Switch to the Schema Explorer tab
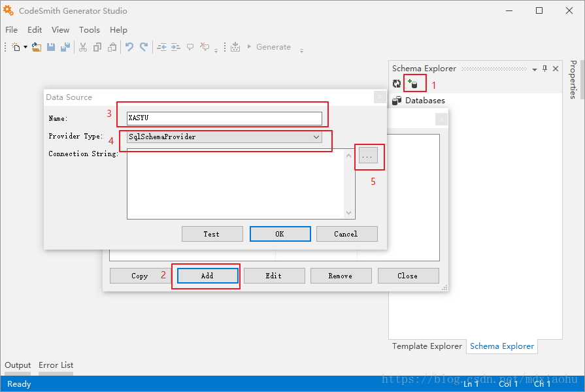585x392 pixels. click(x=502, y=346)
